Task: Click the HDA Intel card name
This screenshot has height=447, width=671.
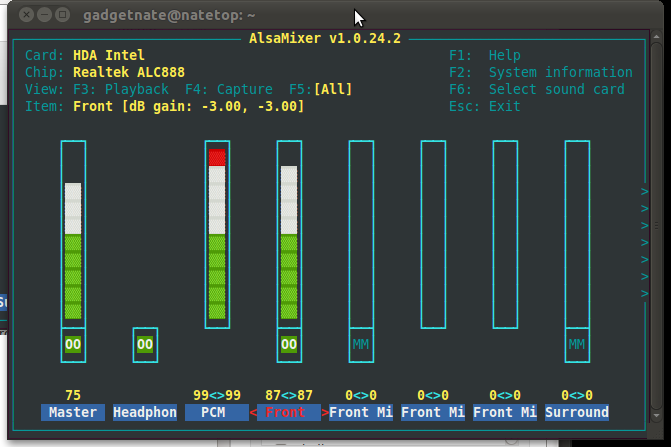Action: tap(109, 55)
